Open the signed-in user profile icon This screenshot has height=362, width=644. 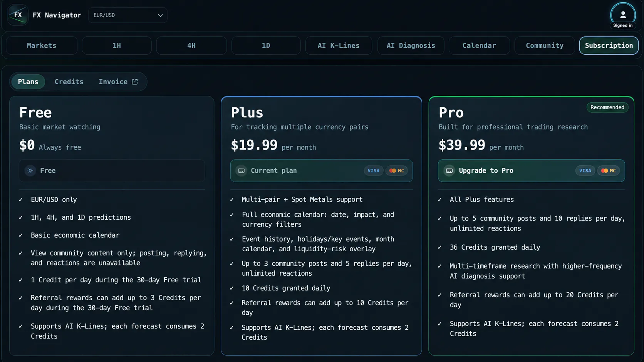coord(623,15)
